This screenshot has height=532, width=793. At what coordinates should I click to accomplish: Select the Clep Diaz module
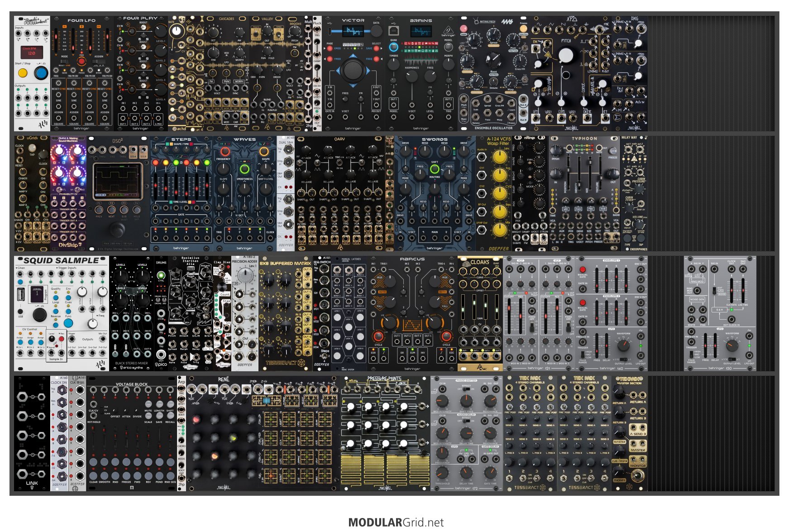pos(222,313)
